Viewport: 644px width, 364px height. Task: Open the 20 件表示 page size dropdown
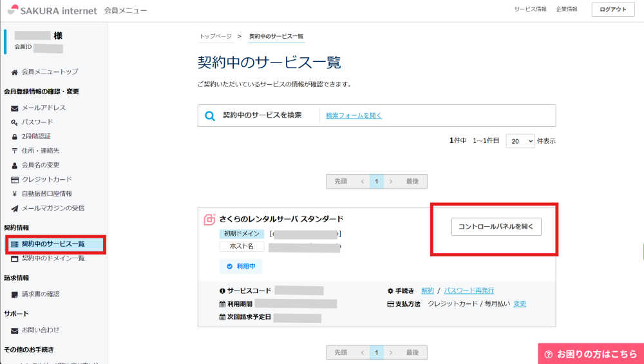520,141
